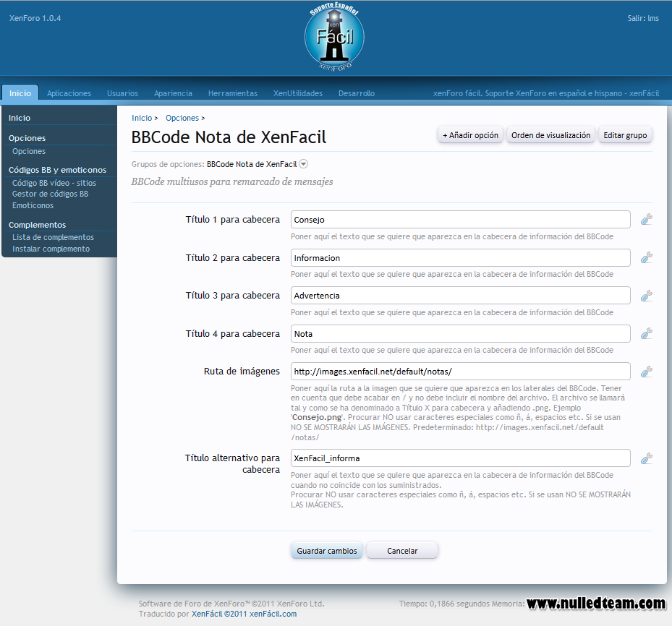The height and width of the screenshot is (626, 672).
Task: Click the edit icon for Título 3 para cabecera
Action: [x=646, y=296]
